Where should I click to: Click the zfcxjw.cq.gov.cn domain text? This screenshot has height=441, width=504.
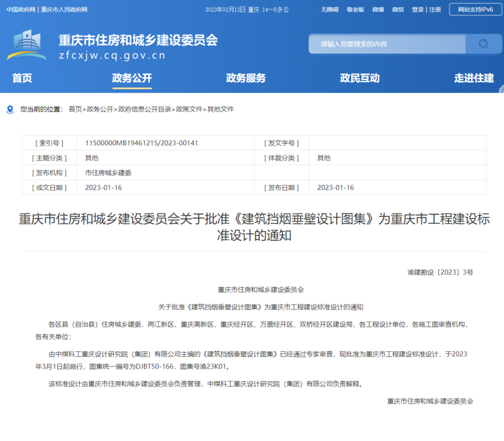click(x=112, y=56)
